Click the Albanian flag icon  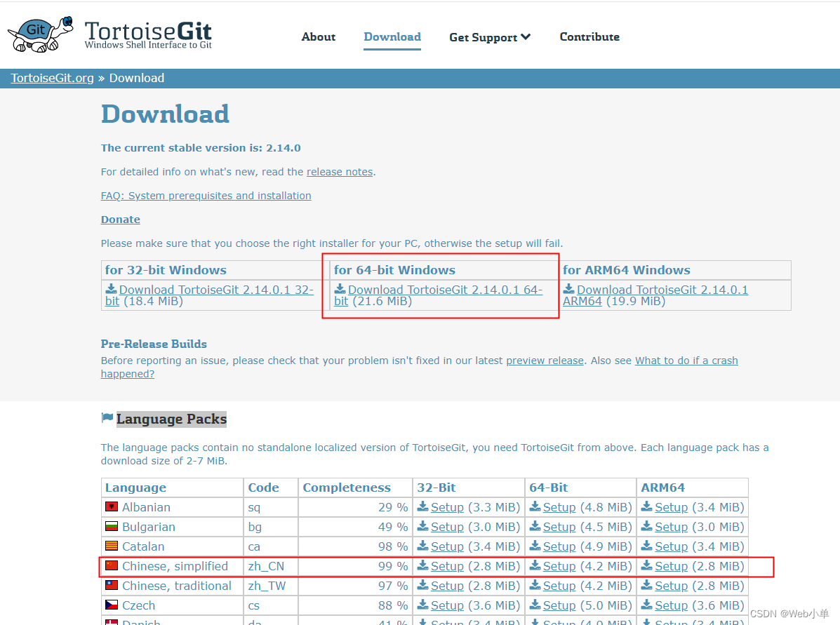pyautogui.click(x=112, y=506)
